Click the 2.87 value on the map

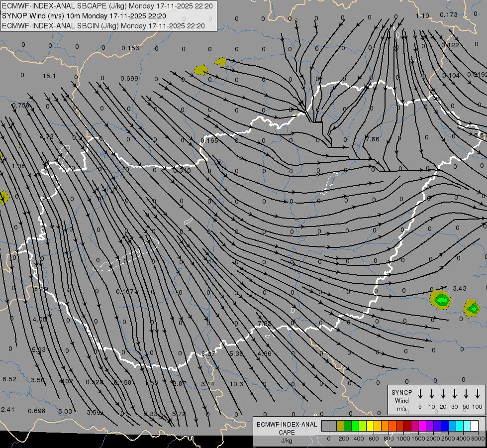pyautogui.click(x=180, y=383)
